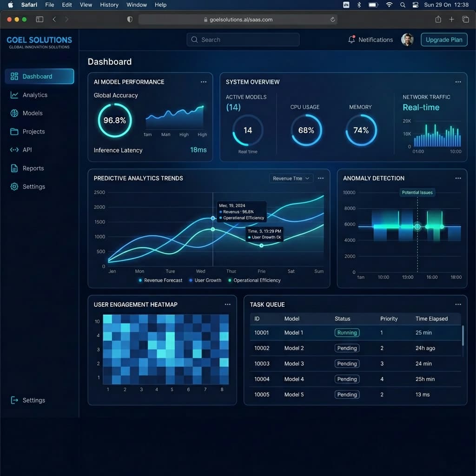Click the Settings gear icon below Reports

pos(14,186)
